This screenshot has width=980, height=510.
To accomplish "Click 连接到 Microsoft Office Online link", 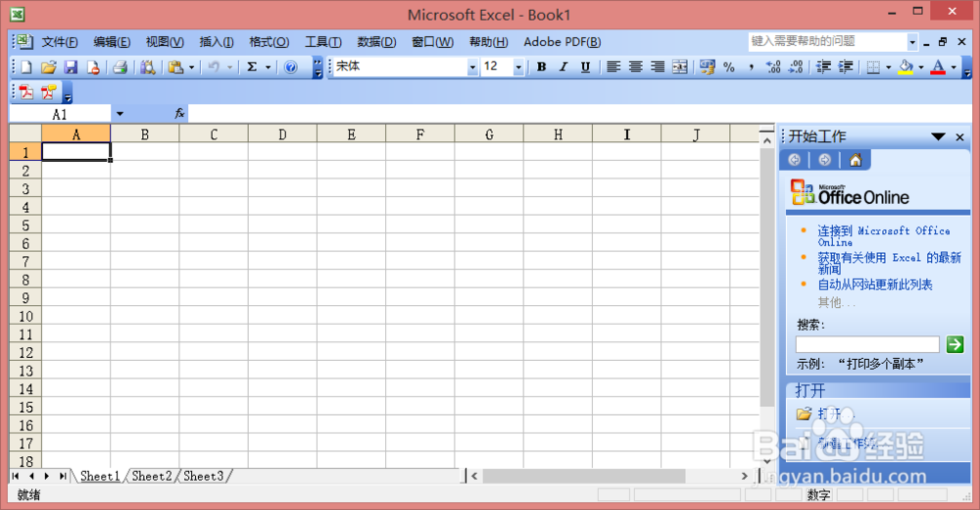I will pos(884,236).
